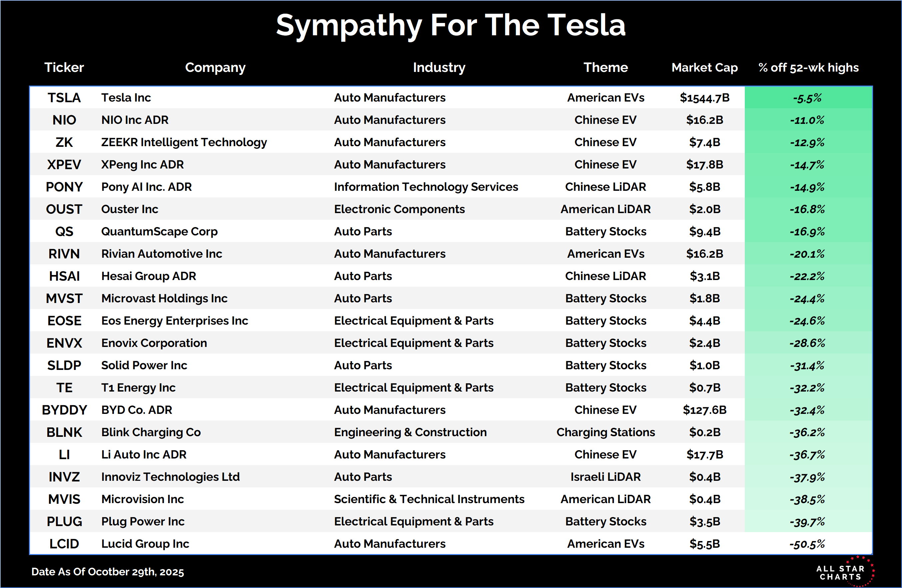Click Lucid's -50.5% value cell

(x=808, y=544)
